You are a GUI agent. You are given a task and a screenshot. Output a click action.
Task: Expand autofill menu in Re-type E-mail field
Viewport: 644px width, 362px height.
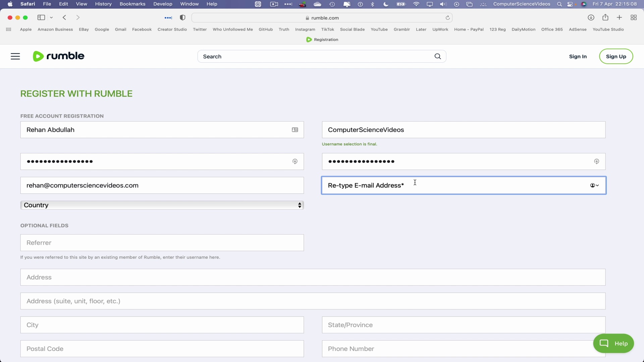pyautogui.click(x=594, y=185)
